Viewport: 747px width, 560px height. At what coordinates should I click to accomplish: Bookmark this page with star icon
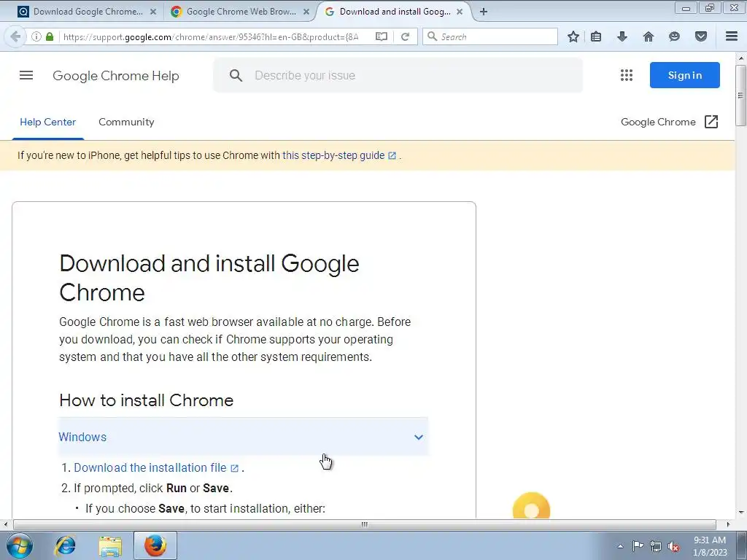pyautogui.click(x=573, y=36)
